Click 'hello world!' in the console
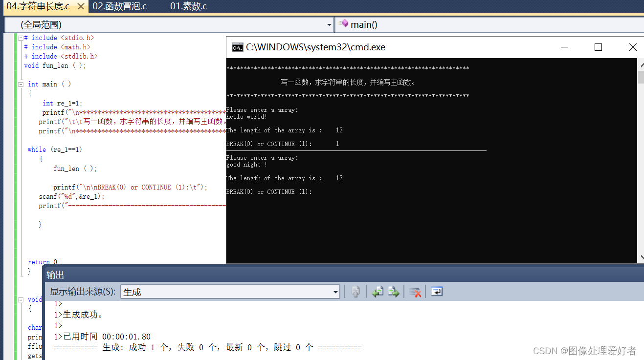This screenshot has width=644, height=360. (x=247, y=117)
